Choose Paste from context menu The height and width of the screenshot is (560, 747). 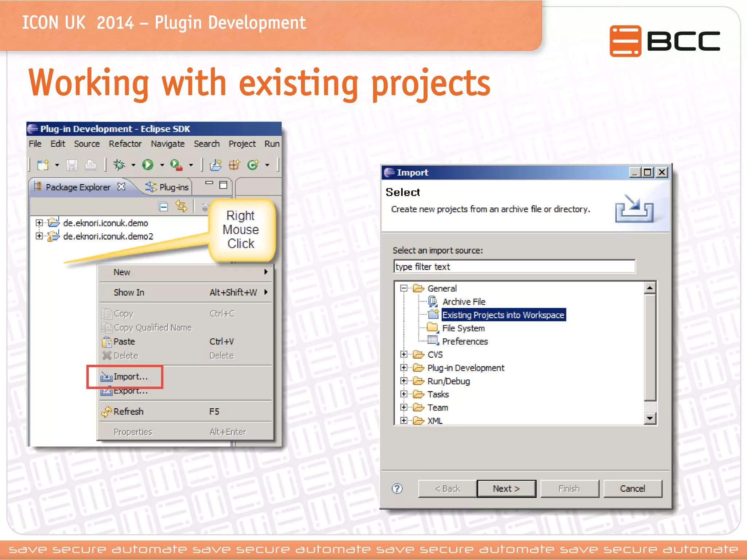[186, 342]
